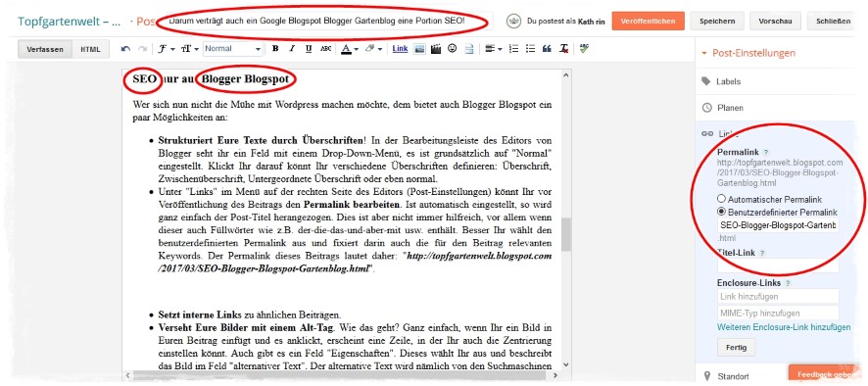
Task: Open the Vorschau preview
Action: tap(775, 21)
